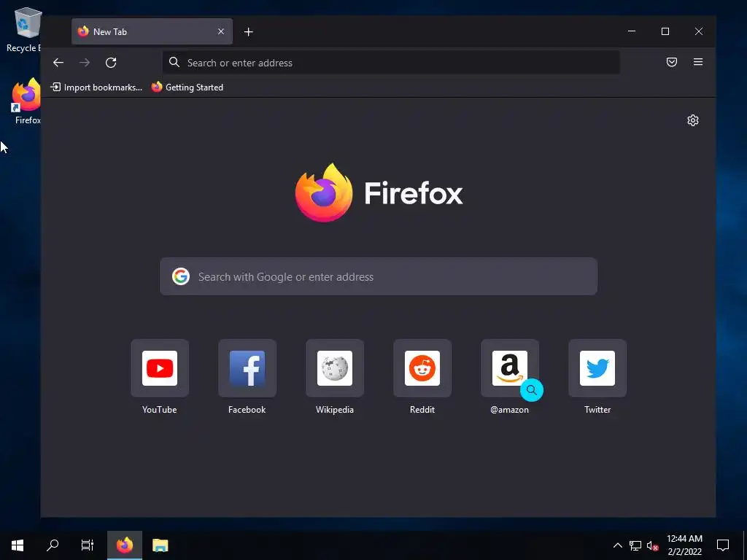Click the Twitter label text

(x=597, y=410)
